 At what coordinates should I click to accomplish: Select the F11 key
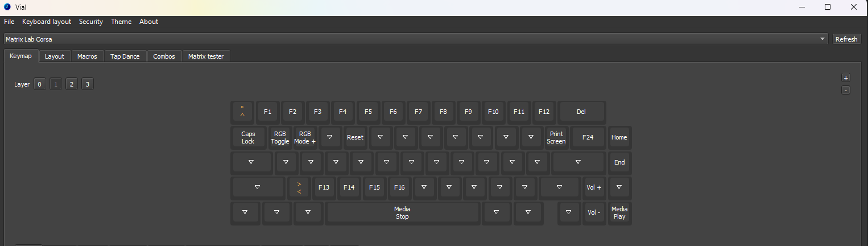[x=519, y=112]
